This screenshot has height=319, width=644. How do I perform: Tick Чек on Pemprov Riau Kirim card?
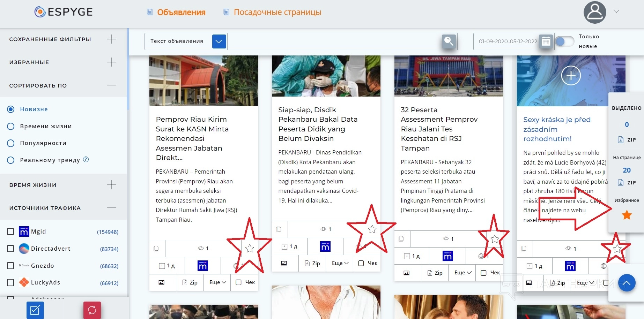[x=239, y=282]
